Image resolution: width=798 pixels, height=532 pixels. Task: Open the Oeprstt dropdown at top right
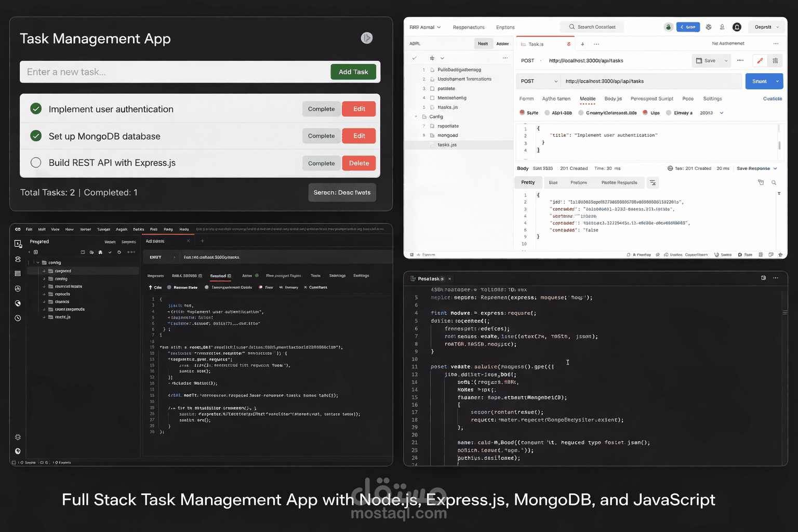point(767,27)
